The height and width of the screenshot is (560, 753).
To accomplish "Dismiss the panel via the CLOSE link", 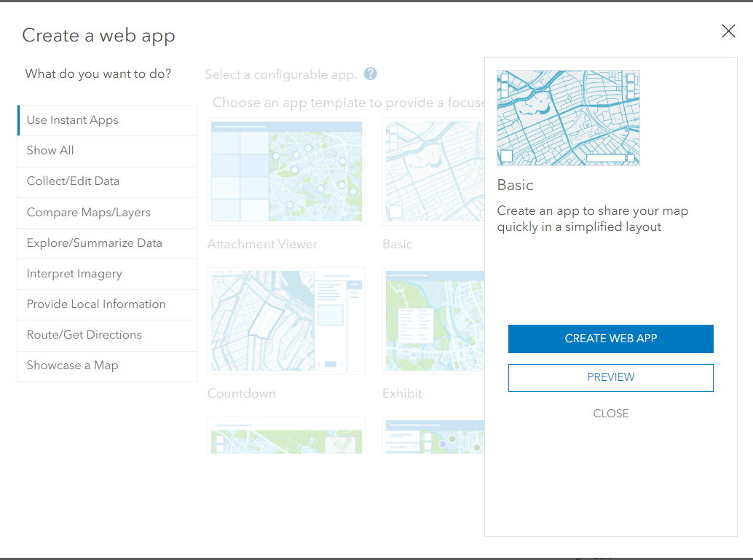I will (610, 413).
